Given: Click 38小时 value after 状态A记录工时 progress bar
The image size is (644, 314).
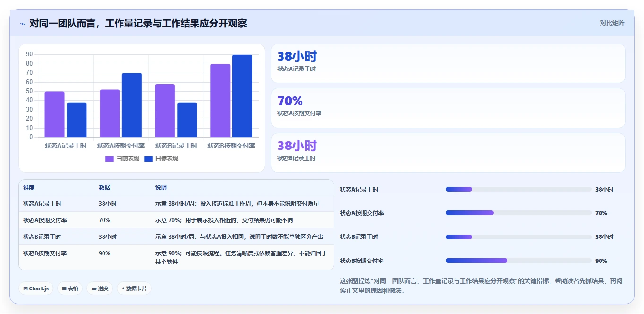Looking at the screenshot, I should (x=604, y=190).
